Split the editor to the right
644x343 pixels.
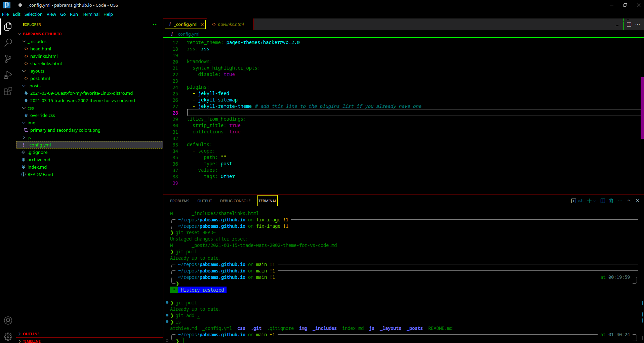[629, 25]
